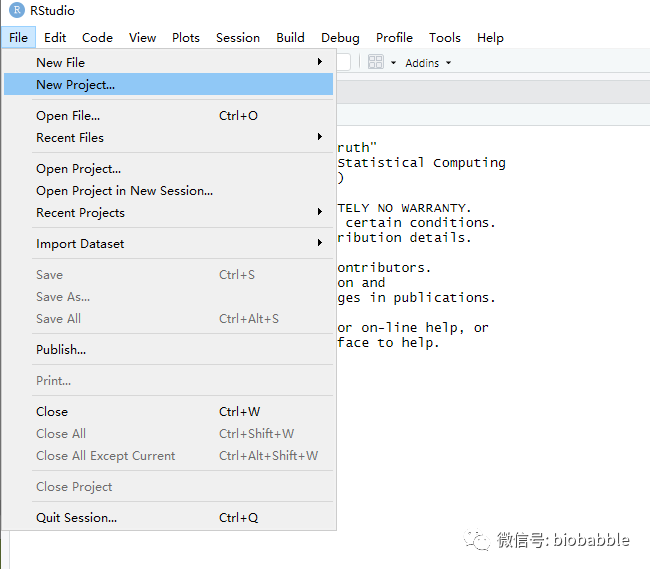The image size is (650, 569).
Task: Expand the Recent Files submenu
Action: (x=168, y=138)
